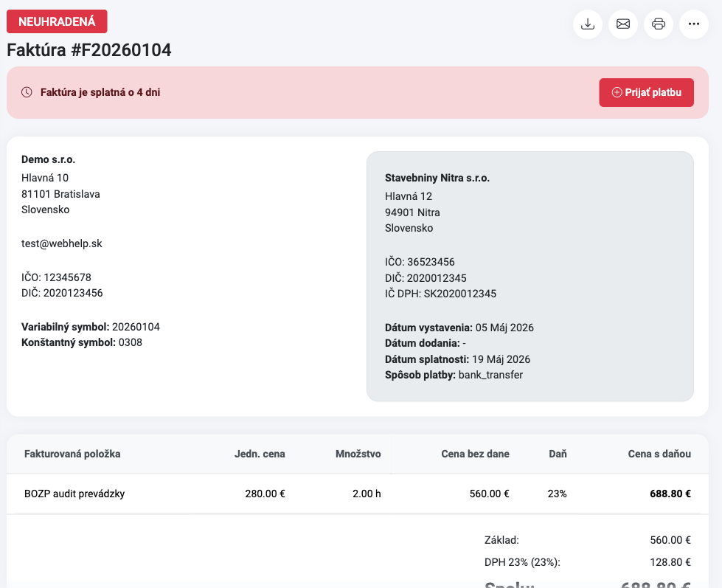
Task: Click the Fakturovaná položka column header
Action: coord(72,454)
